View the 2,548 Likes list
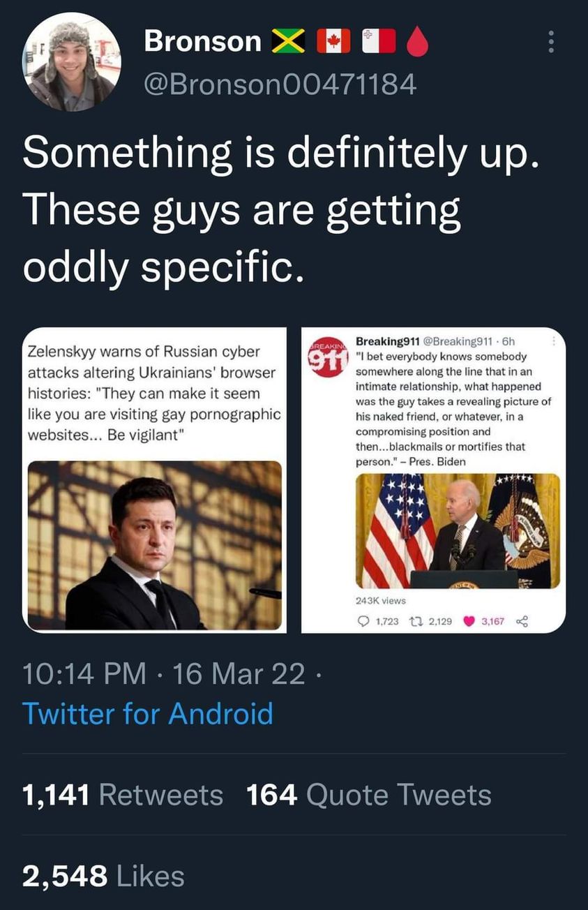This screenshot has height=910, width=588. click(103, 877)
